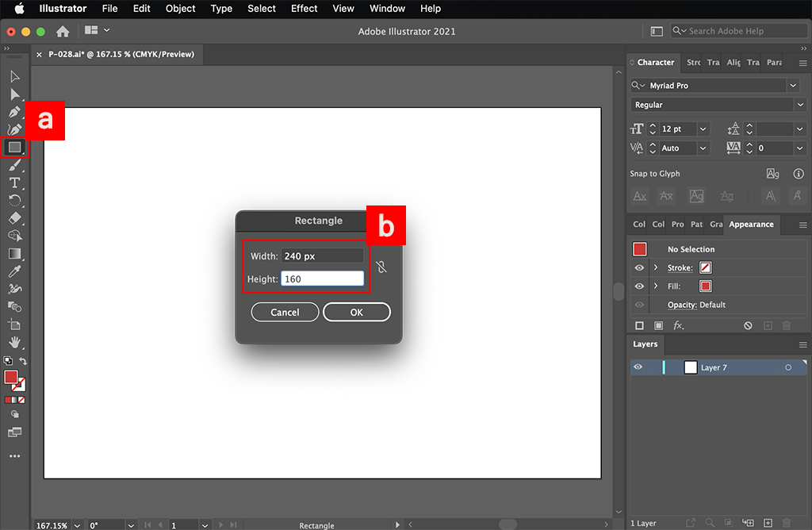
Task: Open Regular font style dropdown
Action: [x=800, y=105]
